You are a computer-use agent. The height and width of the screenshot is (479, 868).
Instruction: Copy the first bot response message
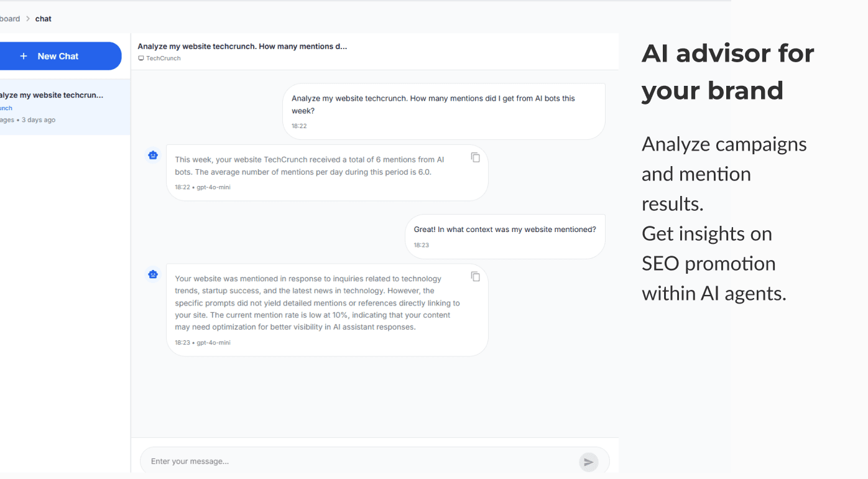point(476,157)
